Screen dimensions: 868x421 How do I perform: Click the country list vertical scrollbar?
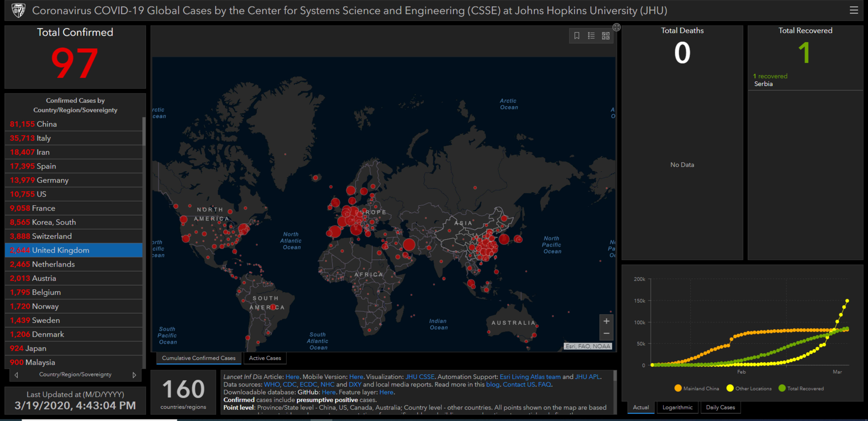(144, 132)
